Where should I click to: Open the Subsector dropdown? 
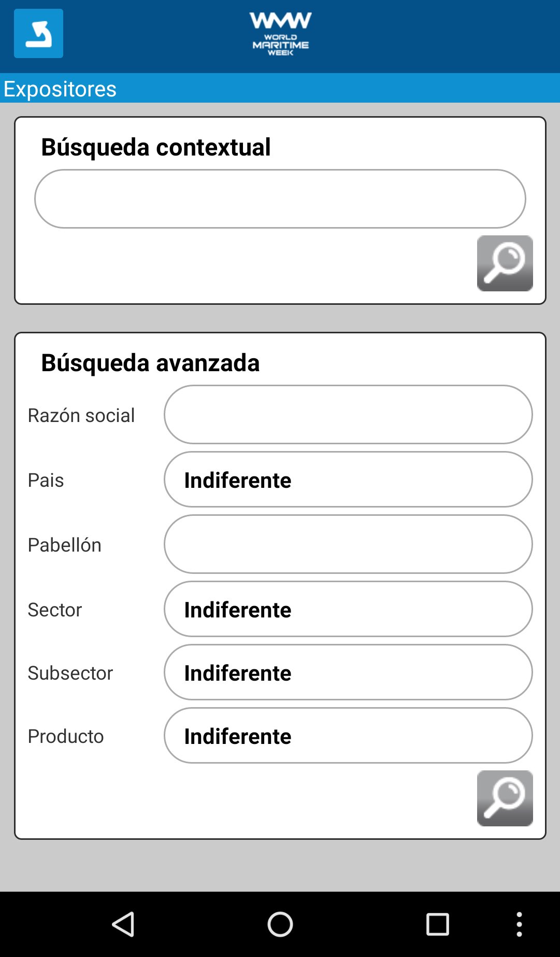click(x=348, y=672)
